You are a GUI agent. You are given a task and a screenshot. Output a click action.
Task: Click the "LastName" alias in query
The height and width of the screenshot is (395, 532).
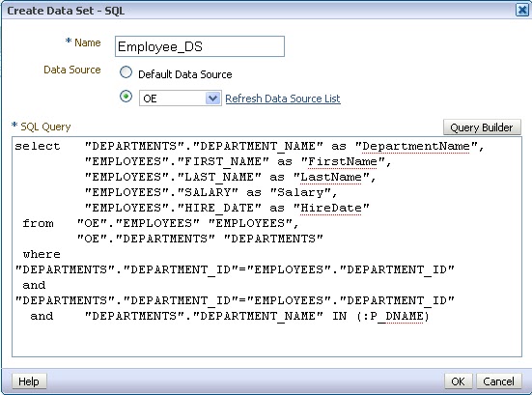coord(331,177)
